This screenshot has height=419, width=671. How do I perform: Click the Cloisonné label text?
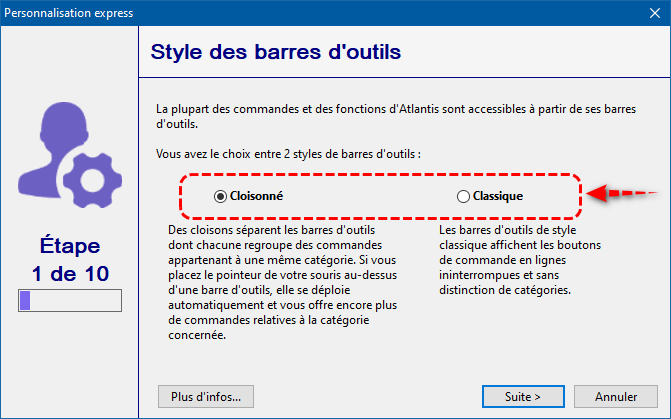coord(257,197)
